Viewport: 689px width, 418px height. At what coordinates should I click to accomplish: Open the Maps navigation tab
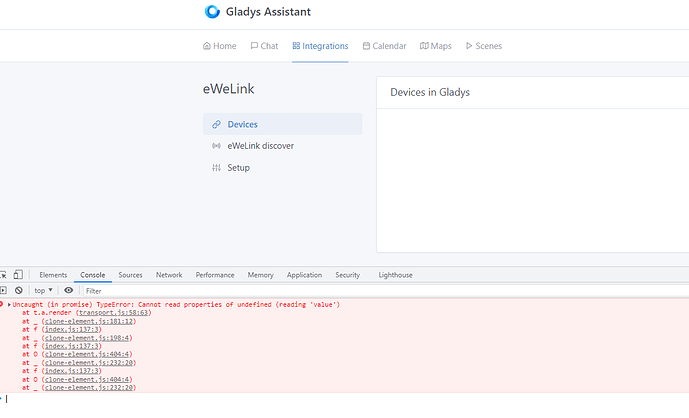(435, 46)
